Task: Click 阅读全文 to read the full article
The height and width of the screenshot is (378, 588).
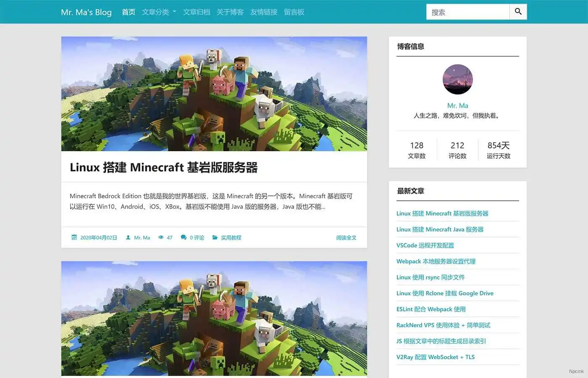Action: tap(346, 237)
